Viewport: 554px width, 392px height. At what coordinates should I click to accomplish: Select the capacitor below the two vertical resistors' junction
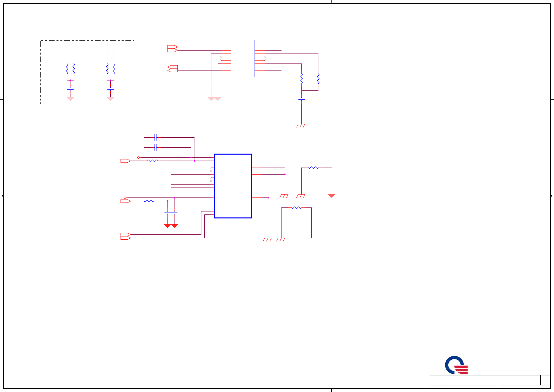[301, 99]
